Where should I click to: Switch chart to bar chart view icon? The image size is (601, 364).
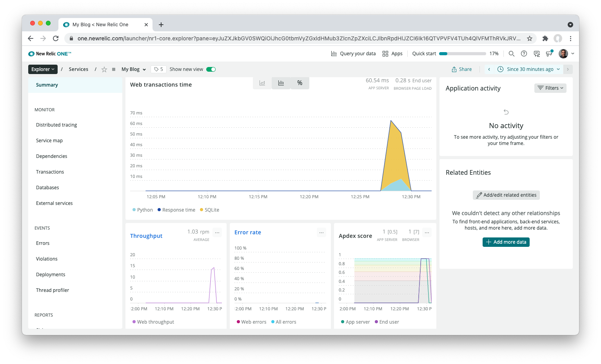281,83
